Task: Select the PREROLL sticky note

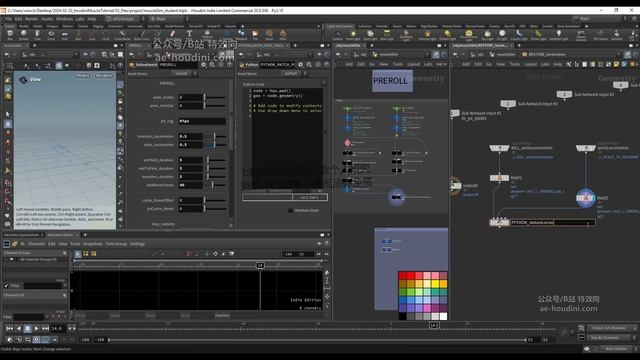Action: click(392, 80)
